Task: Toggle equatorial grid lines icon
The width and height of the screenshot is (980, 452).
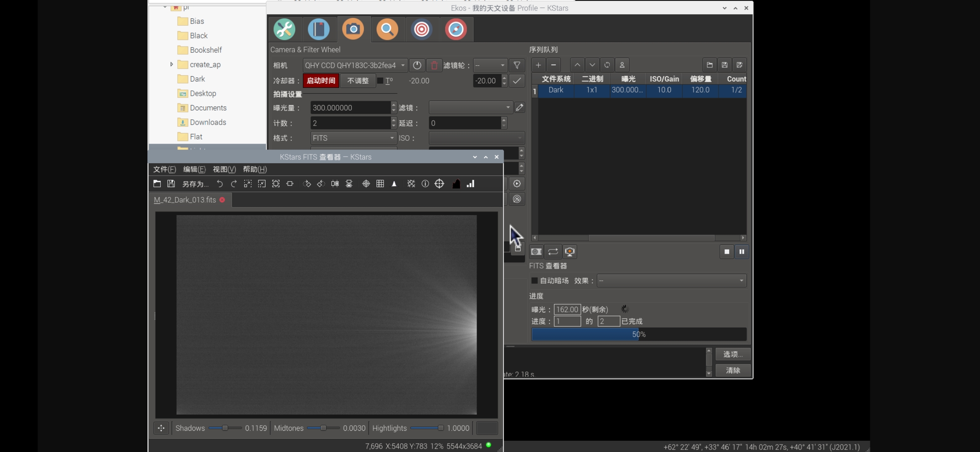Action: (411, 184)
